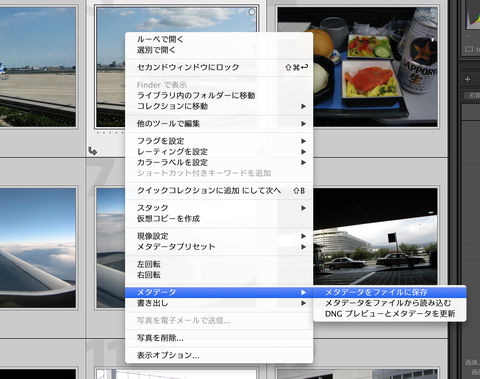Image resolution: width=480 pixels, height=379 pixels.
Task: Choose 選別で開く menu entry
Action: pyautogui.click(x=219, y=50)
